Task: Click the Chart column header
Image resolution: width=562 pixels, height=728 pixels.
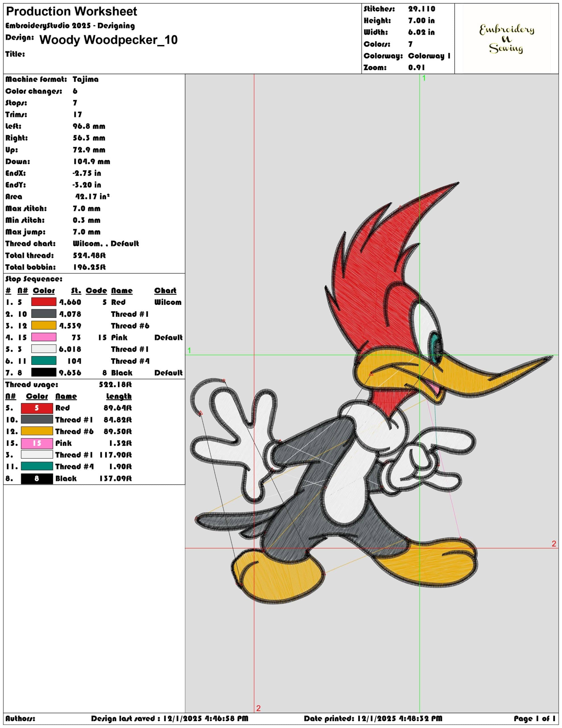Action: [165, 291]
